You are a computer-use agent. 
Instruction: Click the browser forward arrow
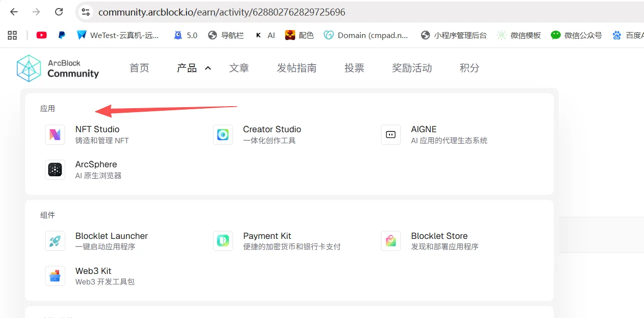click(36, 12)
